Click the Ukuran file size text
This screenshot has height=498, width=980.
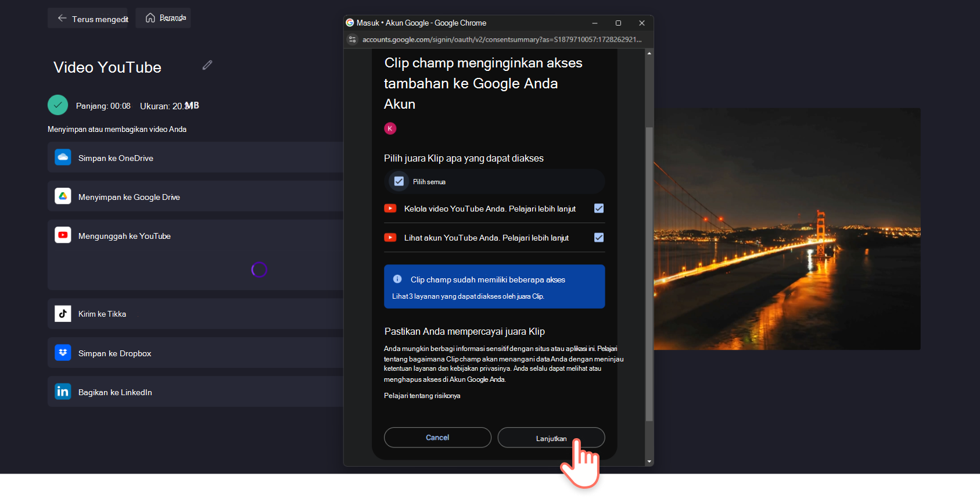[170, 106]
